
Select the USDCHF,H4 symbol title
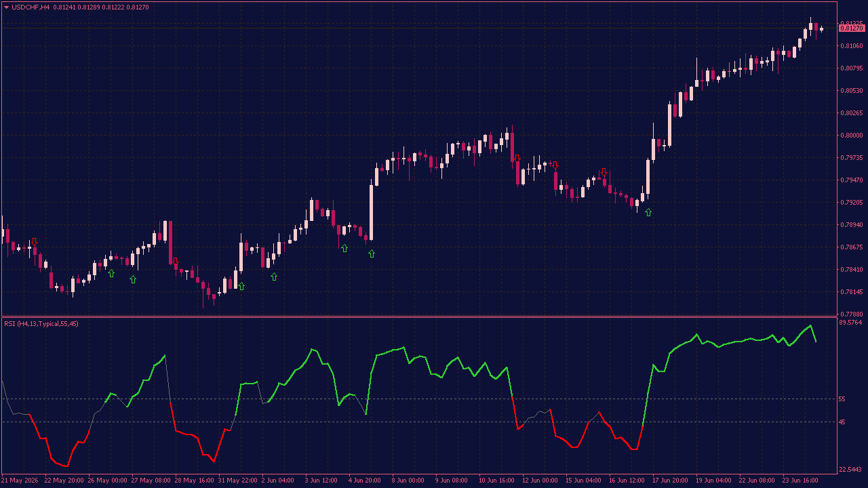31,7
